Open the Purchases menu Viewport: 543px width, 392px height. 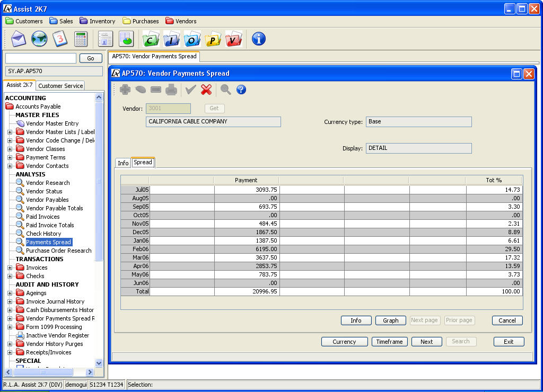pyautogui.click(x=141, y=21)
